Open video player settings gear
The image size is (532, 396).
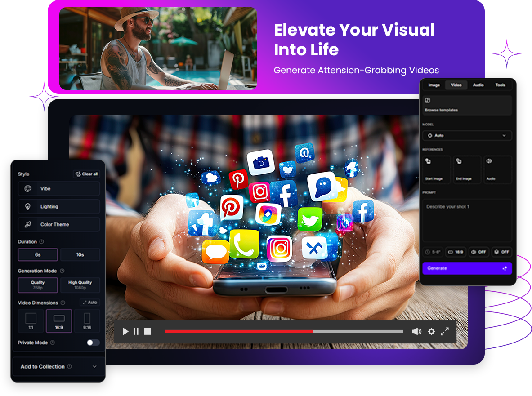431,332
